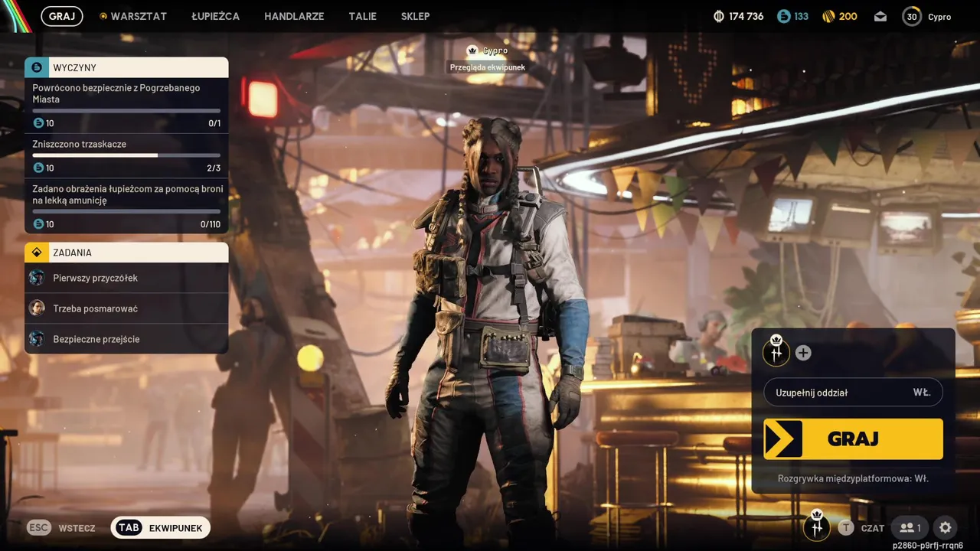Click reward icon under Pogrzebanego Miasta feat

[38, 123]
